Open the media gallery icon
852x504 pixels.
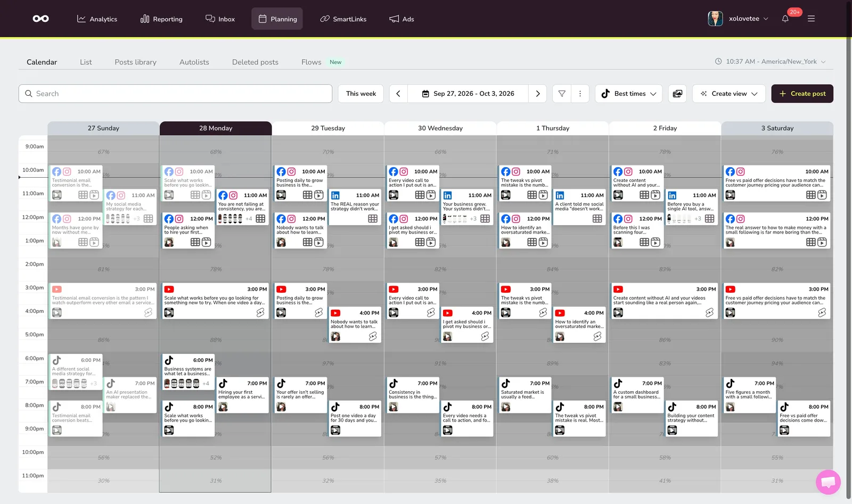[x=677, y=94]
